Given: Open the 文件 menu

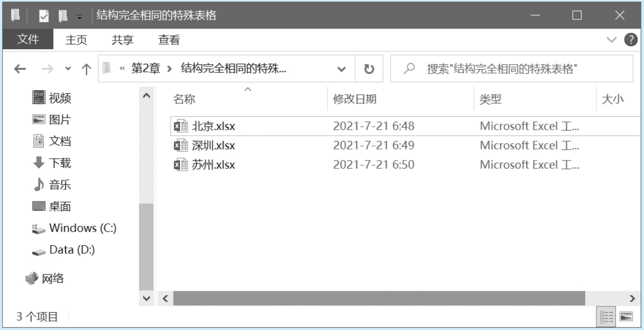Looking at the screenshot, I should click(28, 39).
